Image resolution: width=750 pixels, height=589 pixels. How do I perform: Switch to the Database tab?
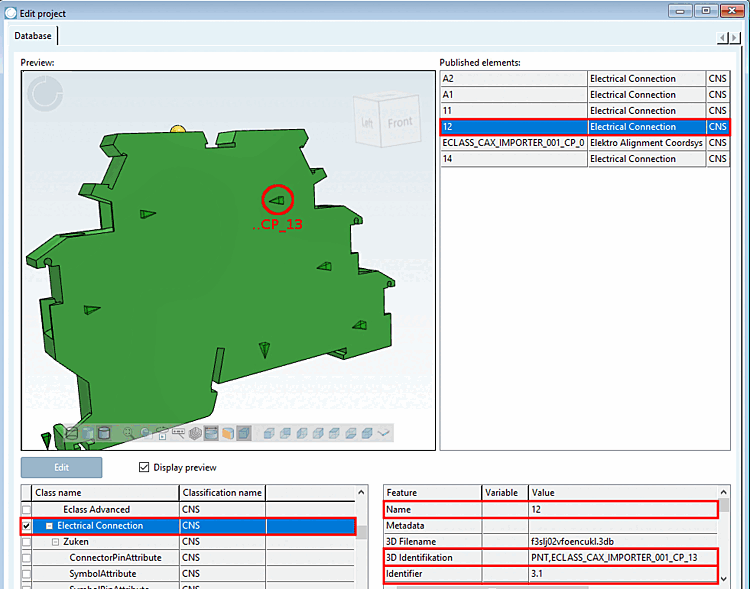coord(33,36)
